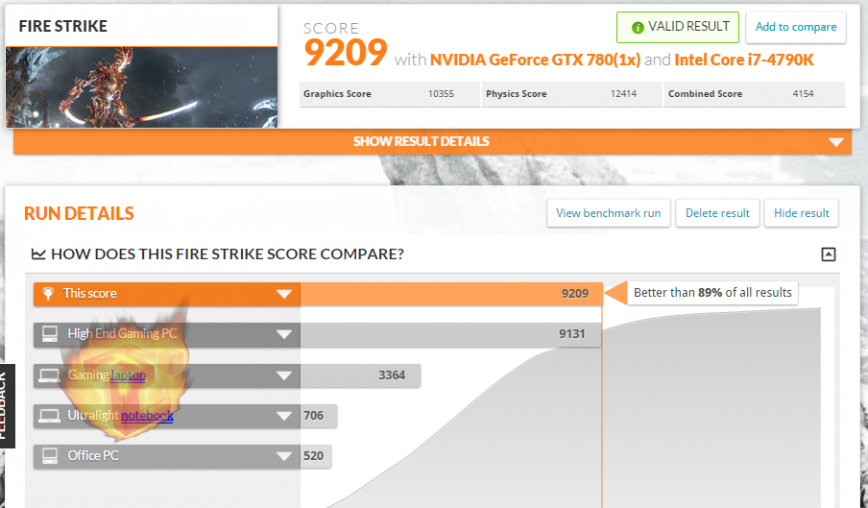
Task: Click the chart icon beside How Does This Score Compare
Action: [38, 254]
